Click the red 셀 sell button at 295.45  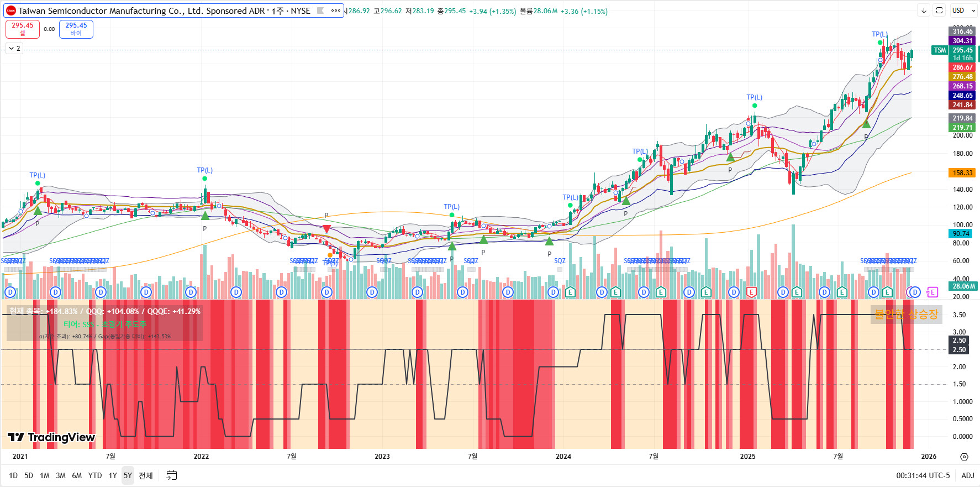point(23,29)
